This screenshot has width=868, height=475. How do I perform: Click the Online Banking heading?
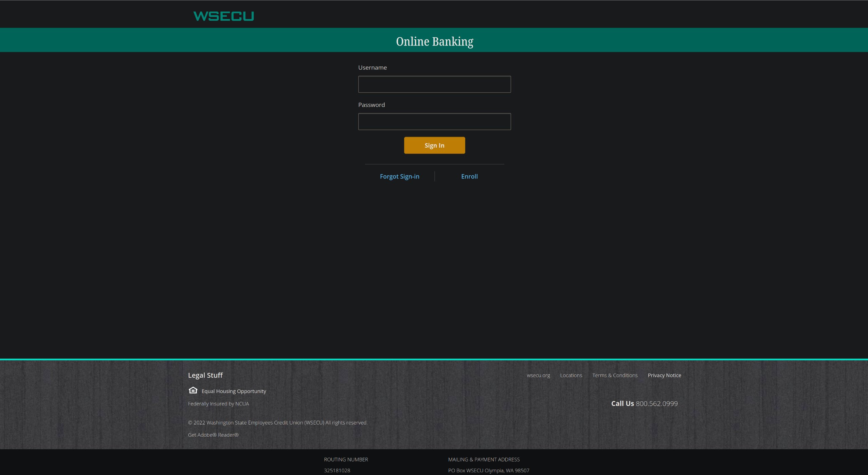pyautogui.click(x=434, y=41)
